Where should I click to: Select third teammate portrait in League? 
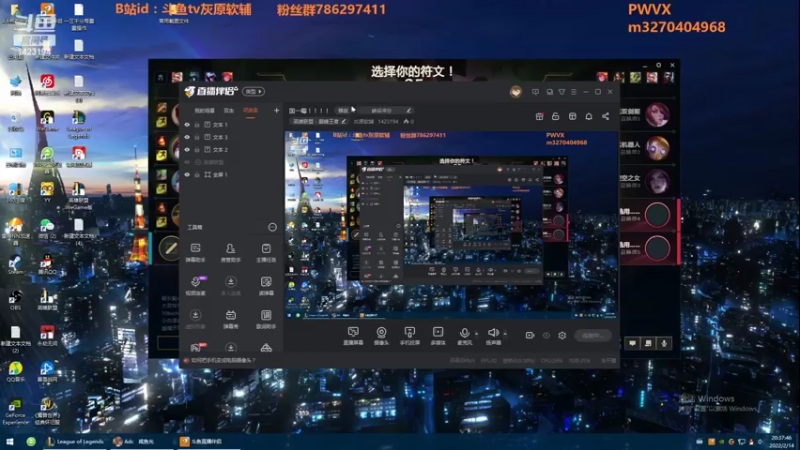pos(657,182)
